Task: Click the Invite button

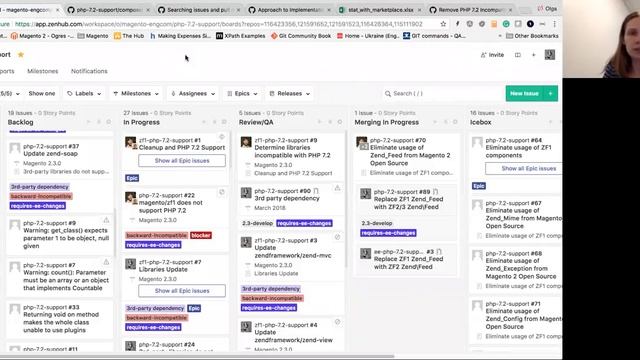Action: click(x=492, y=55)
